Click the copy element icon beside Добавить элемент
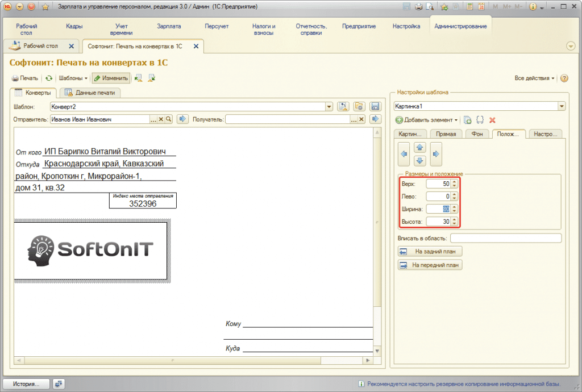The image size is (582, 392). 468,120
